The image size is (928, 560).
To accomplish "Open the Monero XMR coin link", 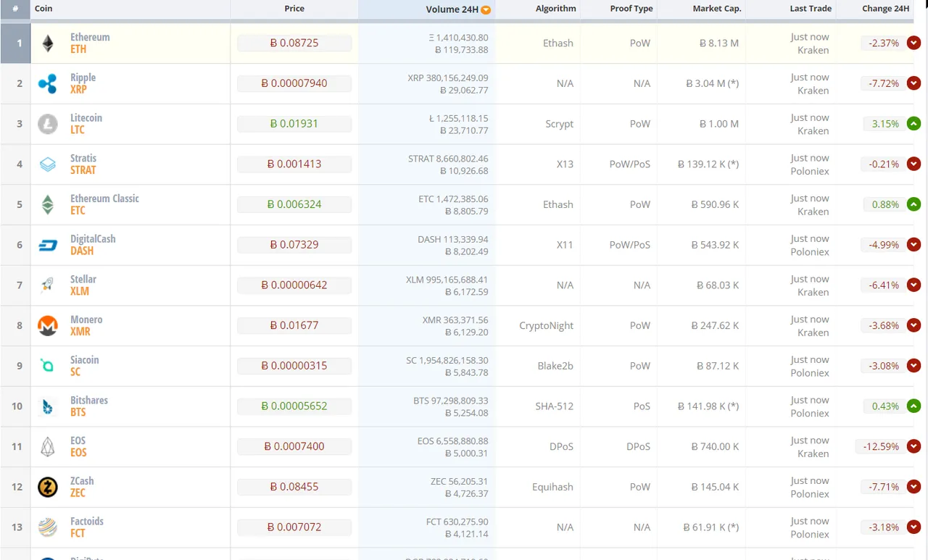I will click(x=86, y=326).
